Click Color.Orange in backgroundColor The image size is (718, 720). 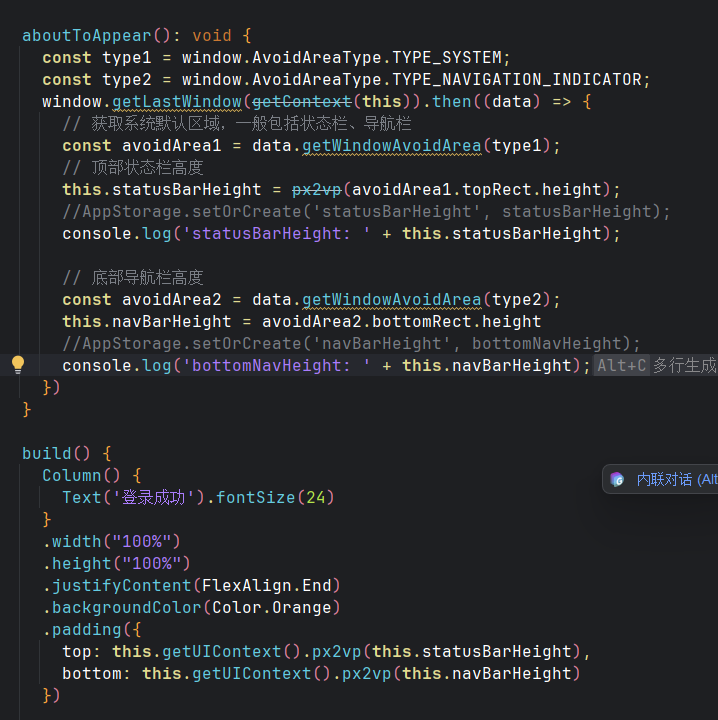point(271,608)
